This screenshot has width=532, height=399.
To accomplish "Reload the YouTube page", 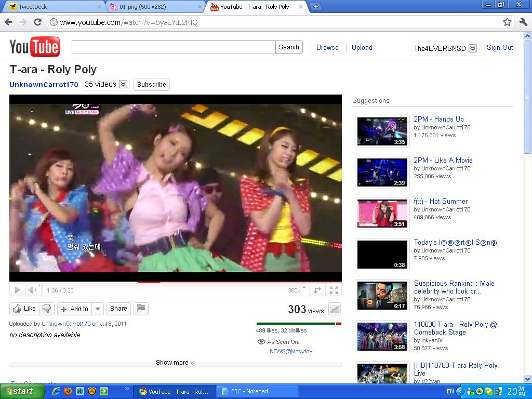I will (x=37, y=22).
